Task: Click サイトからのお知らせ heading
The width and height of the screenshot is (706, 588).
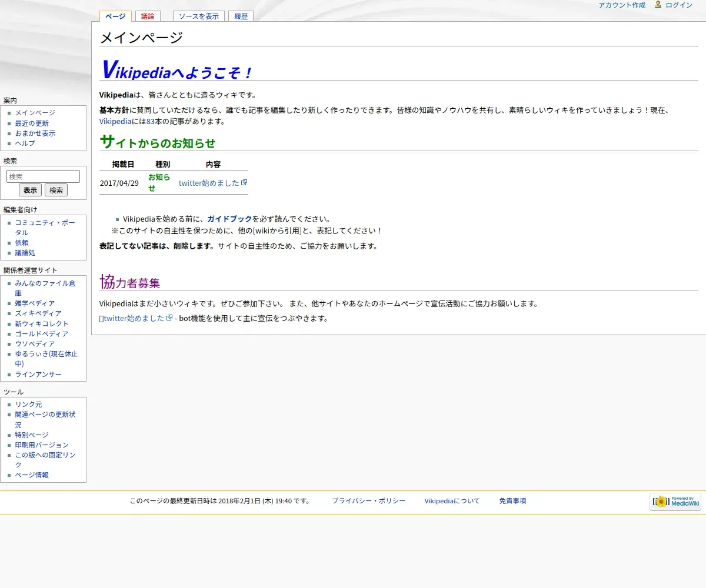Action: tap(158, 142)
